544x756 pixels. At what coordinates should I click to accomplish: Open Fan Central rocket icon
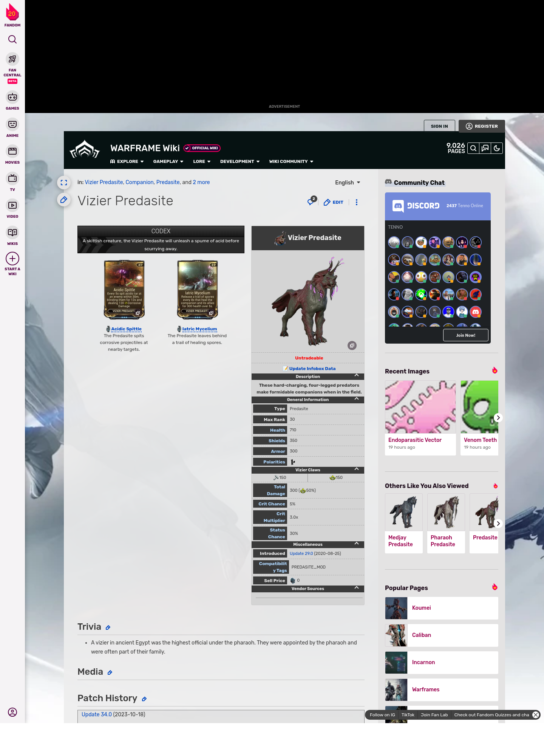pos(12,59)
